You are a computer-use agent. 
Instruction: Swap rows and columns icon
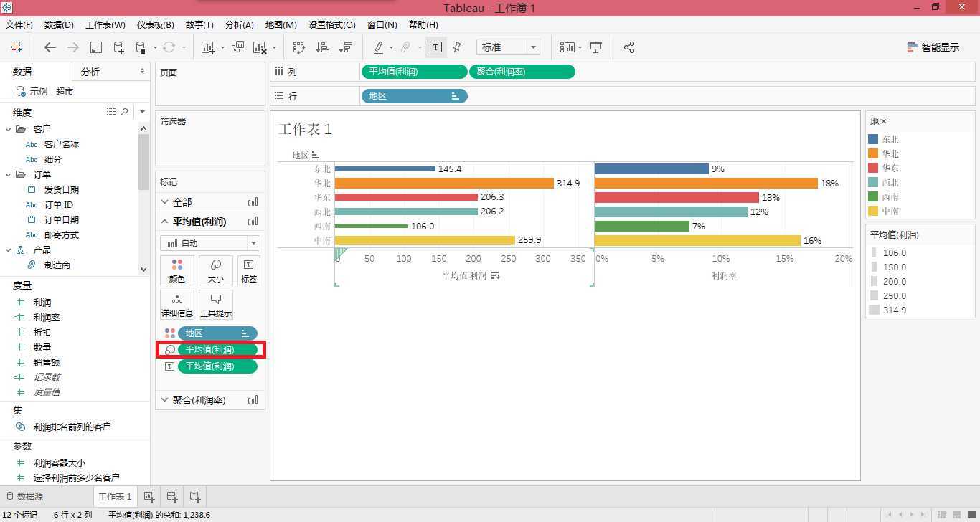pyautogui.click(x=299, y=47)
